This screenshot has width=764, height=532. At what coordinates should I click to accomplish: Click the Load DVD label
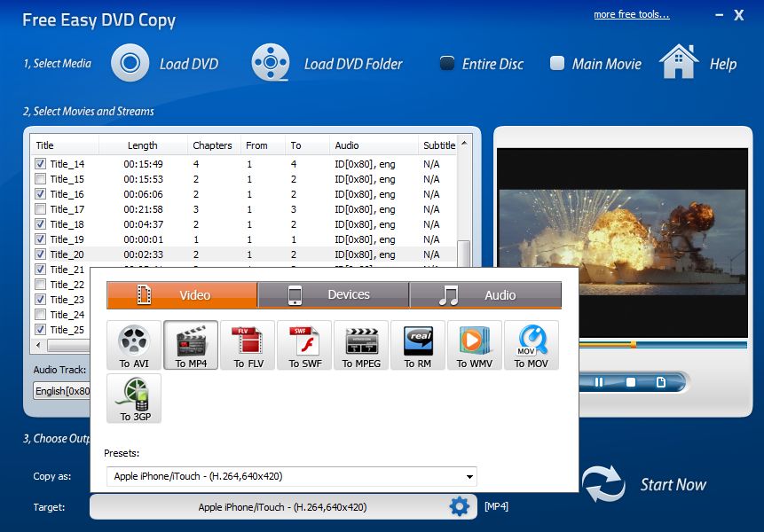tap(189, 64)
